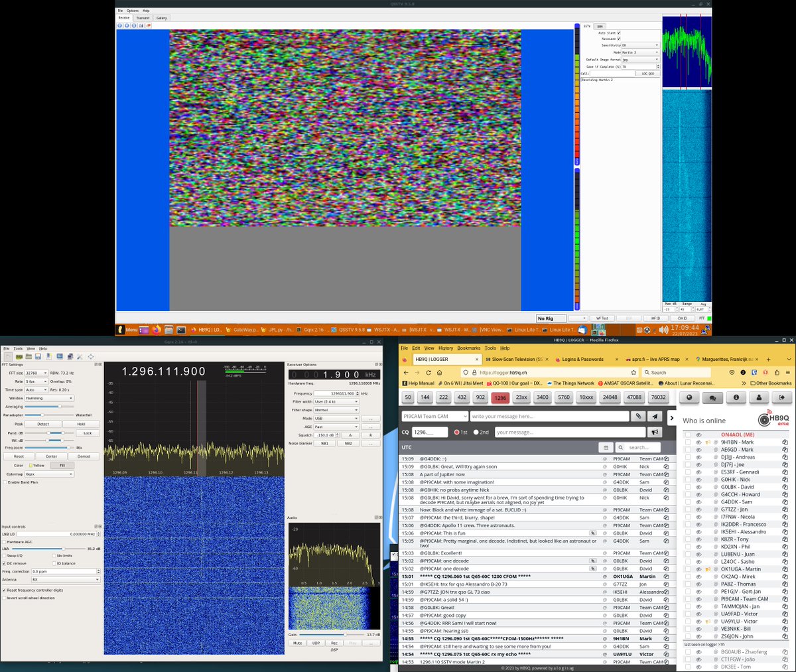796x672 pixels.
Task: Open the Window Hamming dropdown
Action: [49, 398]
